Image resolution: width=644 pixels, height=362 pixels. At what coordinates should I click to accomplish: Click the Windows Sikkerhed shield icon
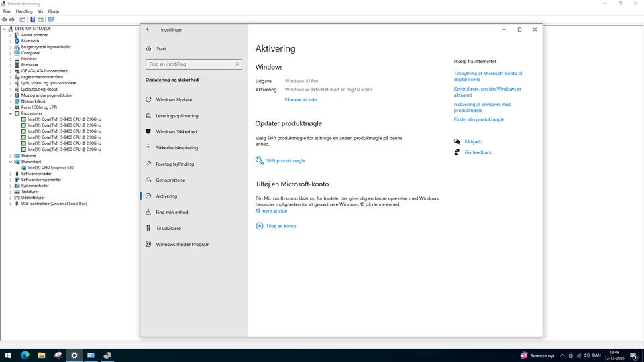148,131
